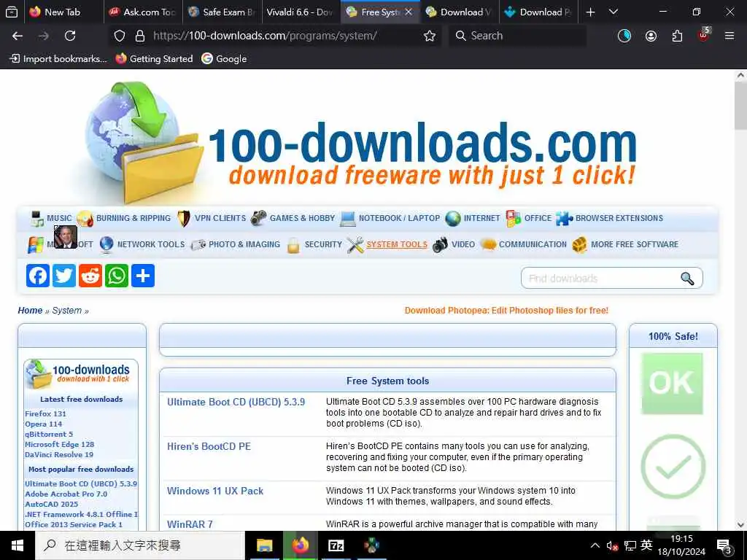The width and height of the screenshot is (747, 560).
Task: Open the Windows Start menu
Action: (x=18, y=545)
